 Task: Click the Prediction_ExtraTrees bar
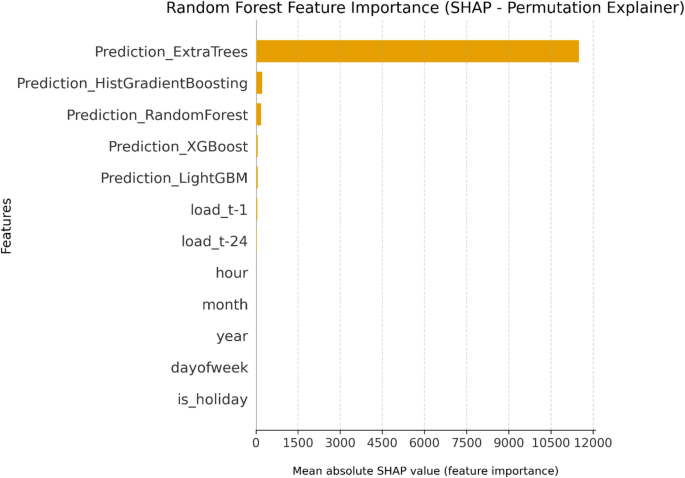click(417, 51)
